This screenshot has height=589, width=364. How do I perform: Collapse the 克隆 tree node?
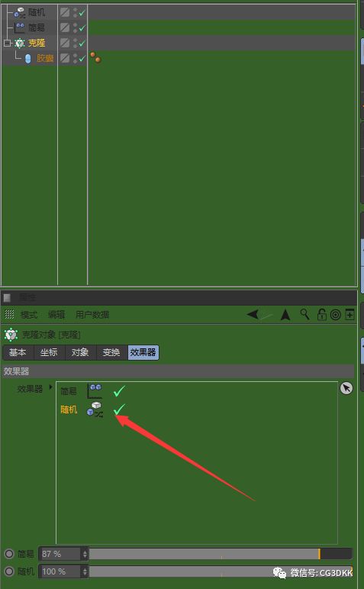point(7,44)
